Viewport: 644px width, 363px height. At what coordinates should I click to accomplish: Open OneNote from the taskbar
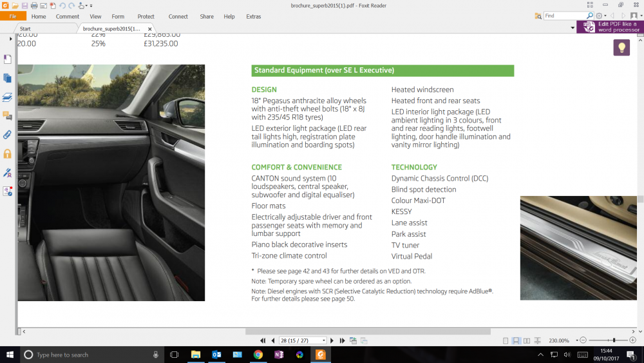coord(279,355)
